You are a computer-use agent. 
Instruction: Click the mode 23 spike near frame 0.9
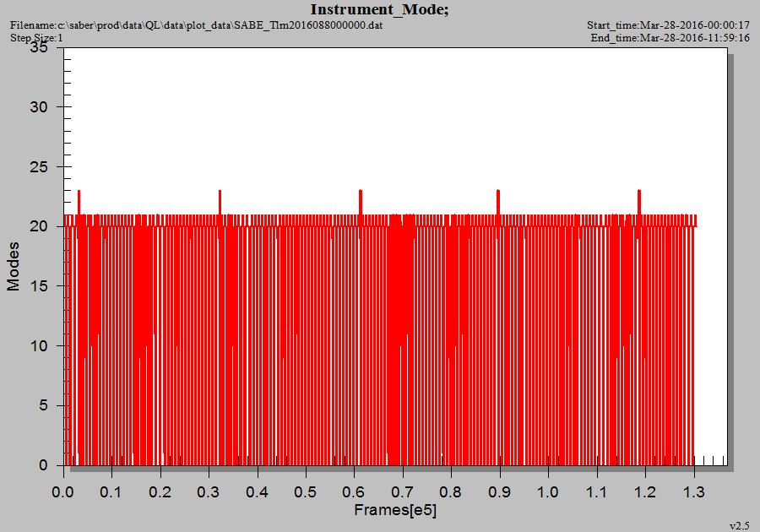(x=497, y=202)
